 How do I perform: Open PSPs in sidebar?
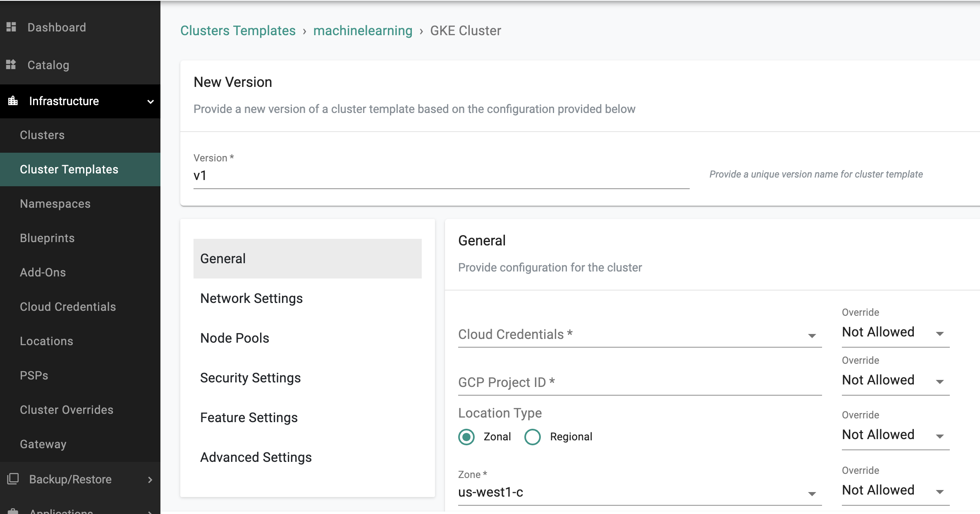pyautogui.click(x=80, y=375)
